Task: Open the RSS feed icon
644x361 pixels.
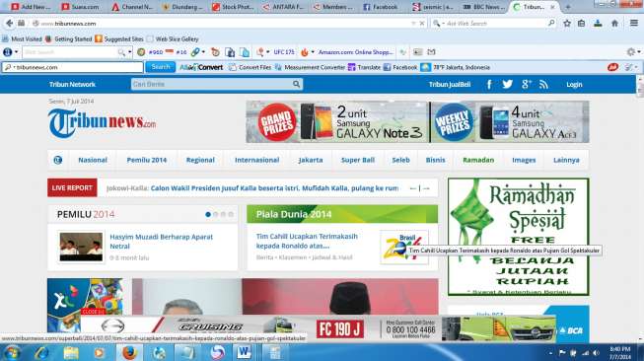Action: 543,85
